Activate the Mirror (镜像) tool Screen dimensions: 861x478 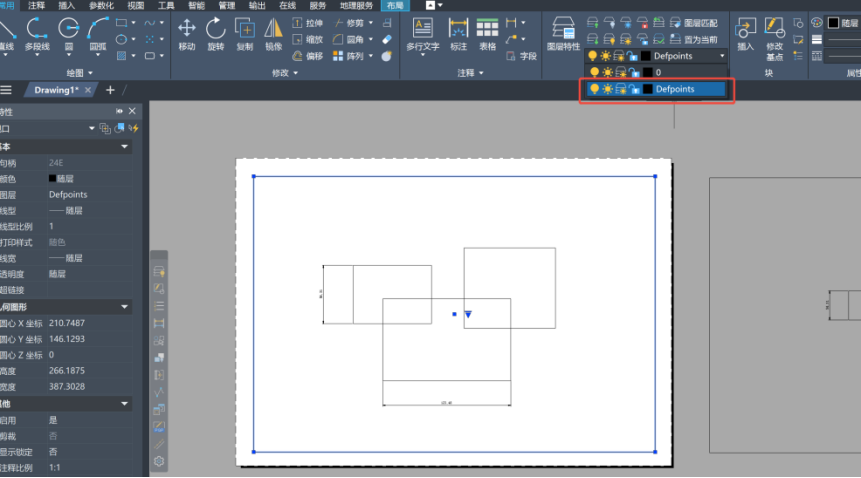273,35
